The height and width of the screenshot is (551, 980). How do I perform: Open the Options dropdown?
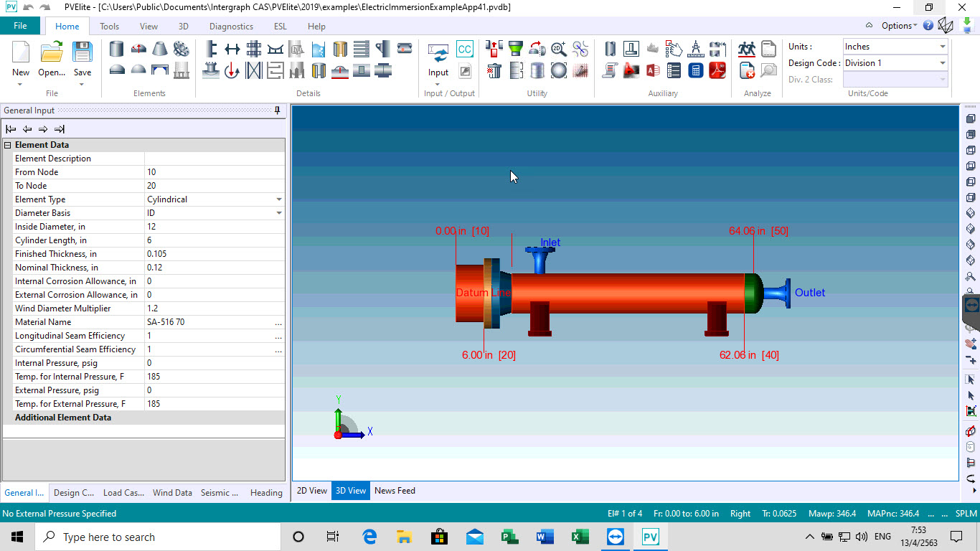coord(899,26)
